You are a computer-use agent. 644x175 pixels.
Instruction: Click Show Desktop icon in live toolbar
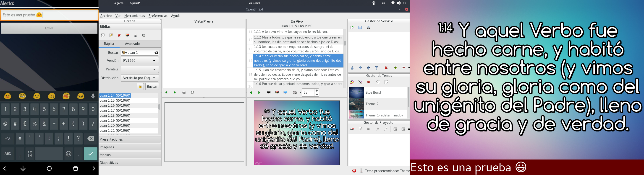(285, 92)
